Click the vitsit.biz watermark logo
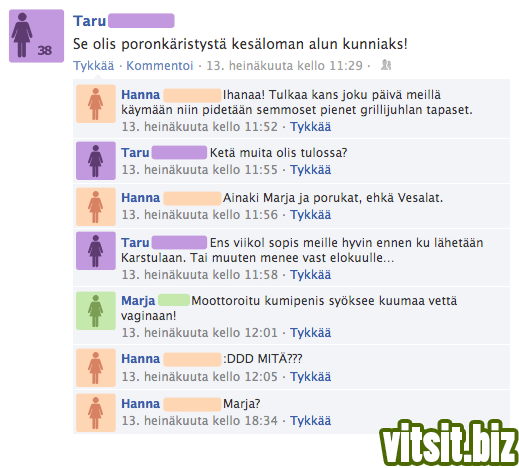Viewport: 519px width, 468px height. click(449, 442)
